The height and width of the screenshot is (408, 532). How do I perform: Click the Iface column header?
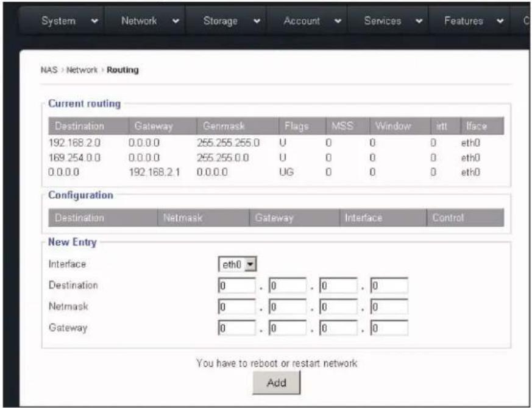pos(482,126)
